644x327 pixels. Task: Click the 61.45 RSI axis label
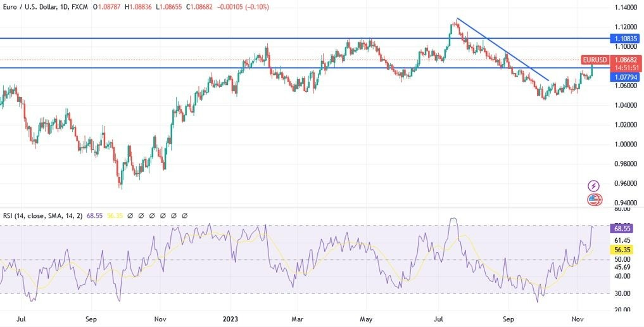(622, 240)
